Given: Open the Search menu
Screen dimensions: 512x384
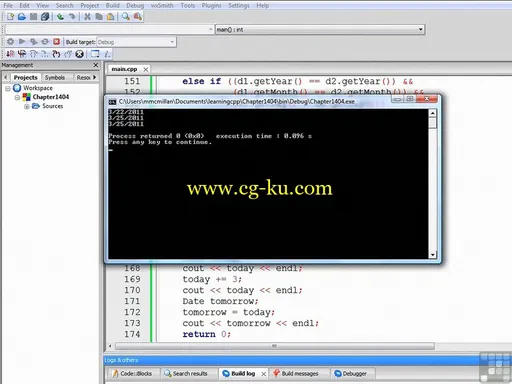Looking at the screenshot, I should (x=64, y=6).
